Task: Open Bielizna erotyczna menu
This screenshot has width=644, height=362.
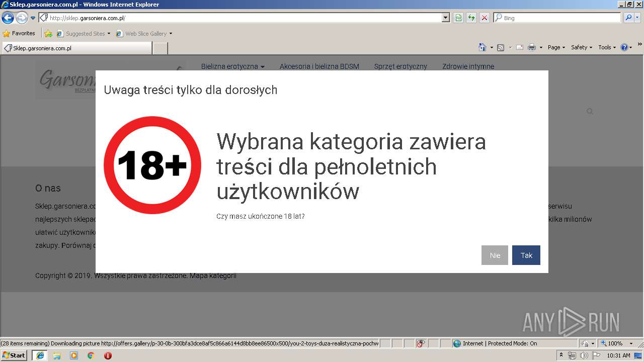Action: (232, 66)
